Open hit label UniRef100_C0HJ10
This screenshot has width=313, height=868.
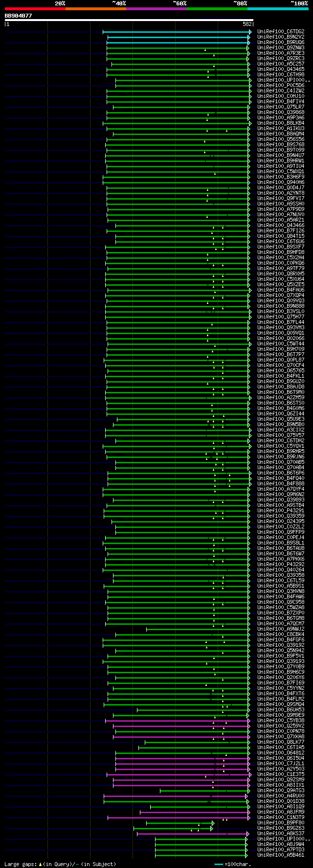point(281,96)
